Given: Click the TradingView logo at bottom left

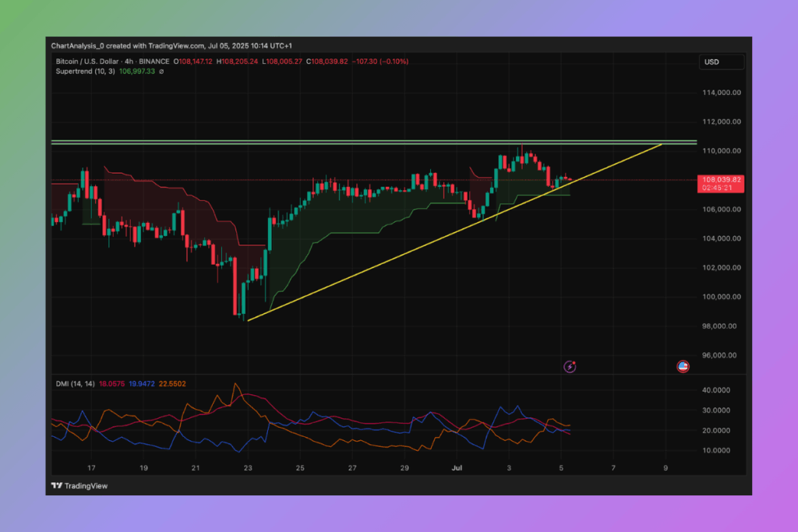Looking at the screenshot, I should click(79, 485).
